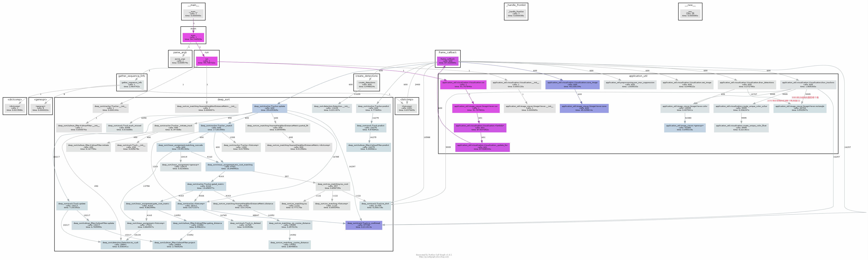Click deep_sort.iou_matching.iou_cost node
The height and width of the screenshot is (260, 868).
point(333,186)
